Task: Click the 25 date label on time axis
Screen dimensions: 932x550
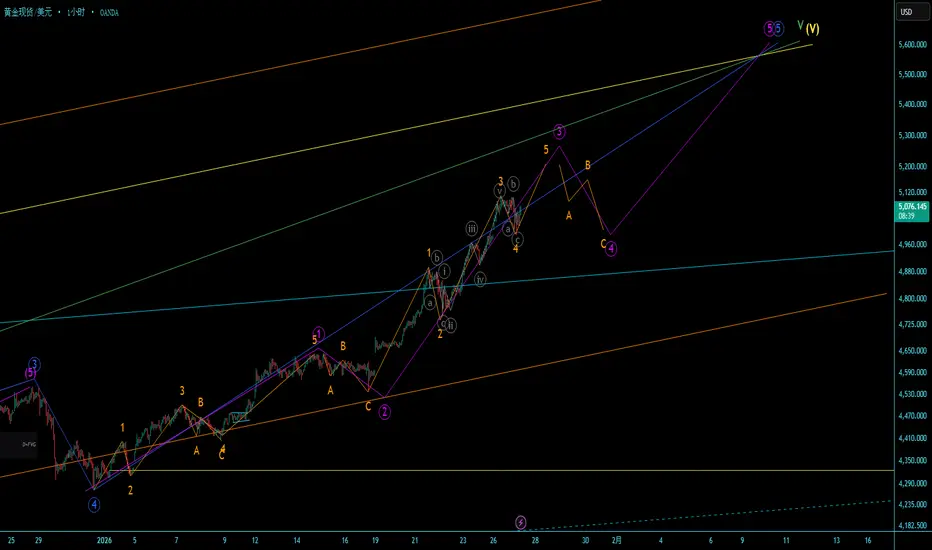Action: click(x=11, y=540)
